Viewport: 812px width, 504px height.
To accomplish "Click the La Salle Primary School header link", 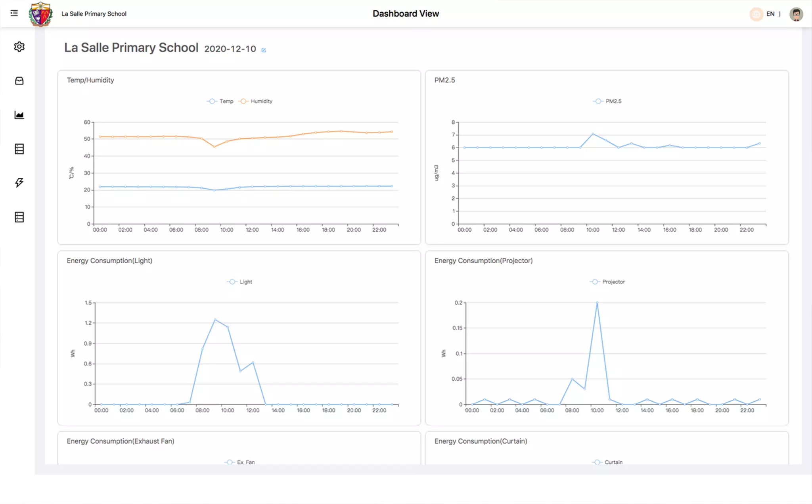I will tap(94, 14).
